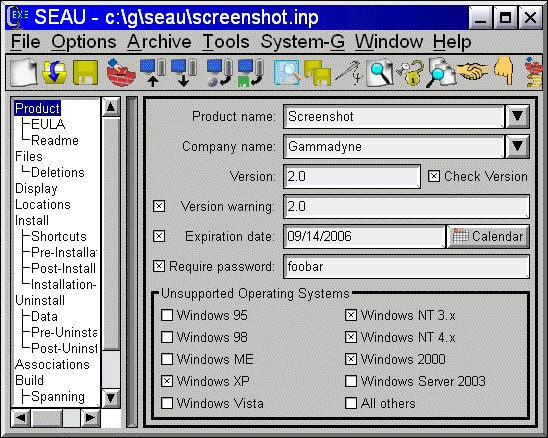Select the Locations tree node

[43, 204]
